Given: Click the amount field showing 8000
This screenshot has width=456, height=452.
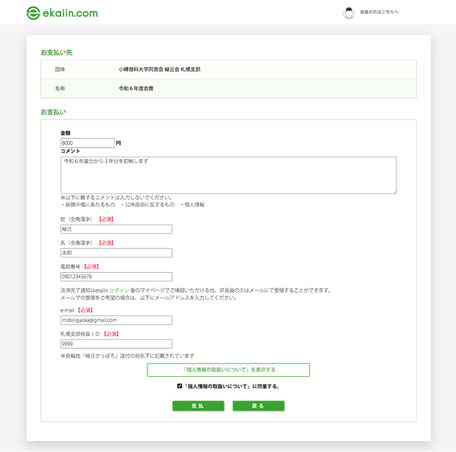Looking at the screenshot, I should pyautogui.click(x=87, y=143).
